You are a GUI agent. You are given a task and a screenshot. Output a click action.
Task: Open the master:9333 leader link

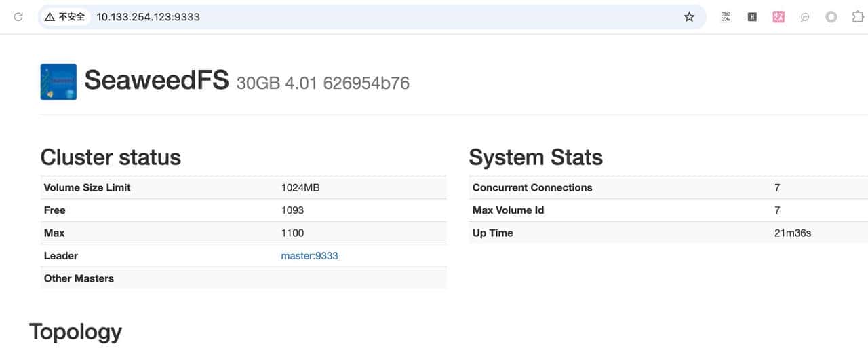309,256
